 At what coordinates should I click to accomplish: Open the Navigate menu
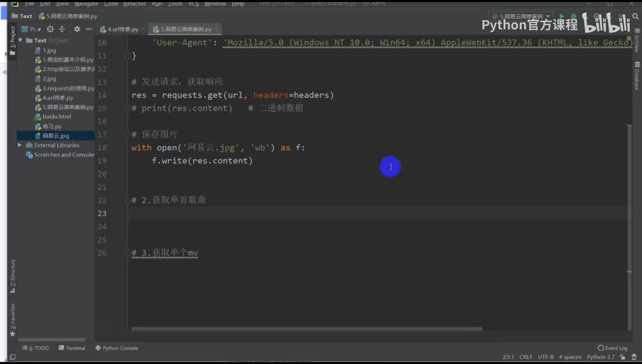86,4
